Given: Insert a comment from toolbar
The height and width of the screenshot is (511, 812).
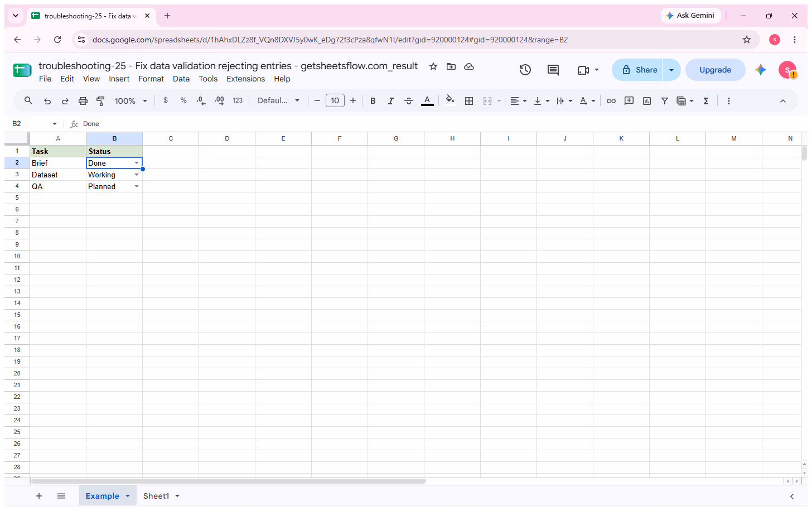Looking at the screenshot, I should pos(629,101).
